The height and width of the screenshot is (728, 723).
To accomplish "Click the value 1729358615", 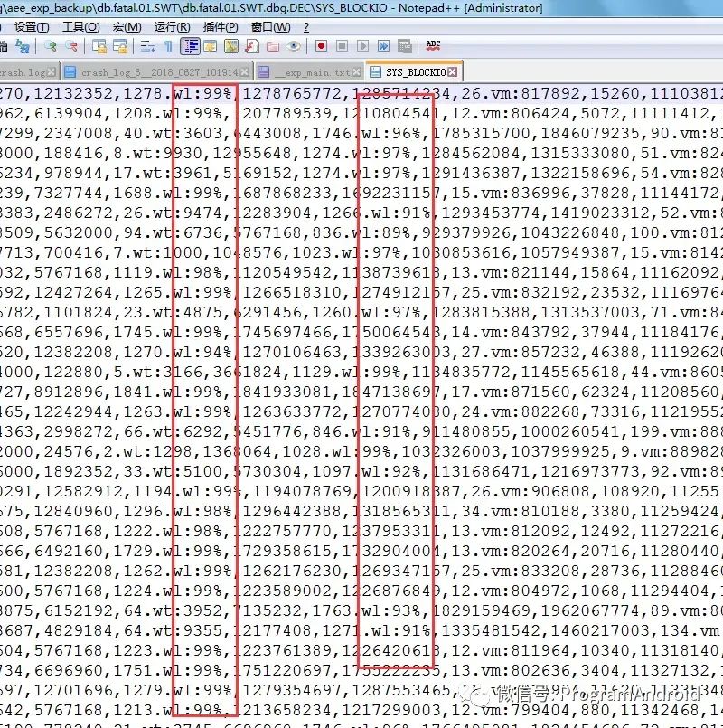I will [x=282, y=552].
